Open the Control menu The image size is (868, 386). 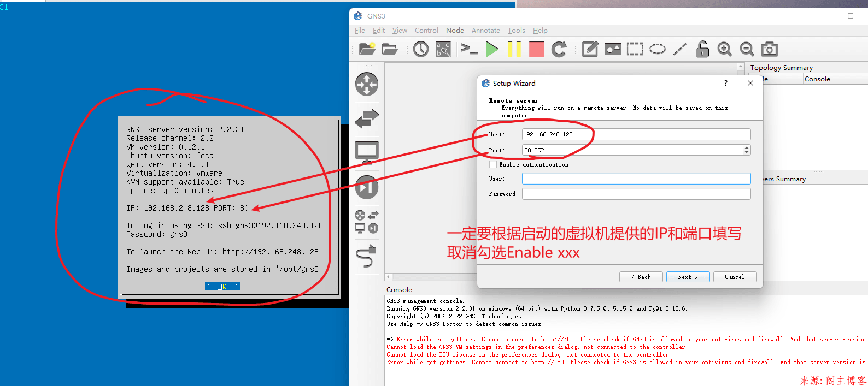[426, 31]
